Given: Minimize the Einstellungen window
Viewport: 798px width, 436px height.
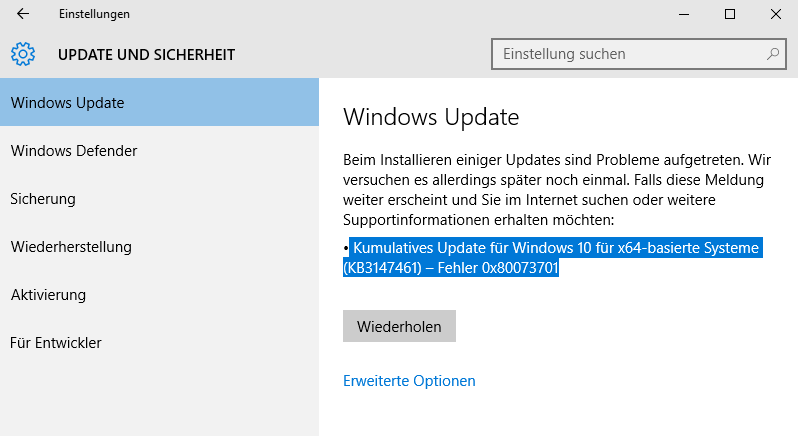Looking at the screenshot, I should [x=683, y=14].
